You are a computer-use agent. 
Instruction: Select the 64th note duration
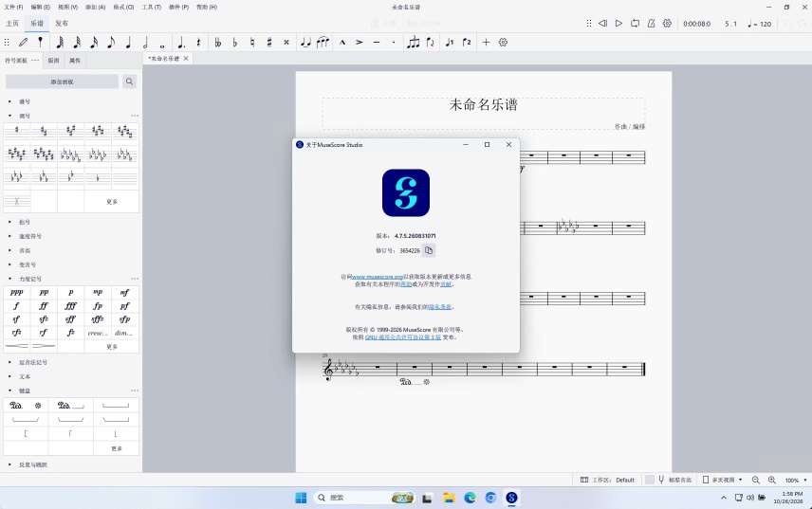pyautogui.click(x=60, y=43)
